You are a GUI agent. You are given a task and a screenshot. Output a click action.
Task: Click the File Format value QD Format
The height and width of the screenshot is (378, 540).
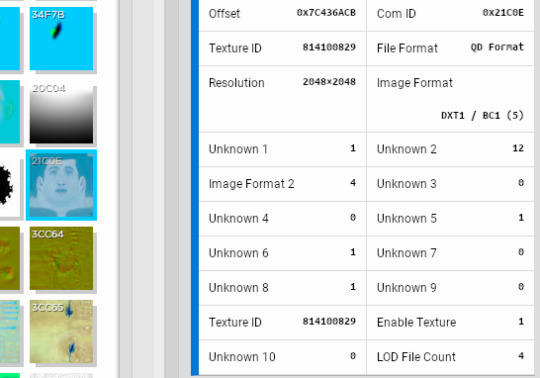pyautogui.click(x=497, y=47)
